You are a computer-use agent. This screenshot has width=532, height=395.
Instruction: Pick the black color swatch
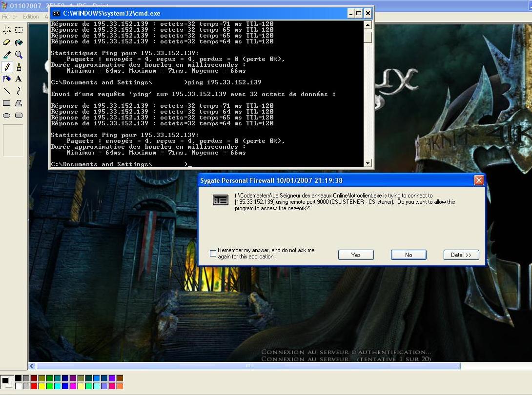(x=19, y=378)
